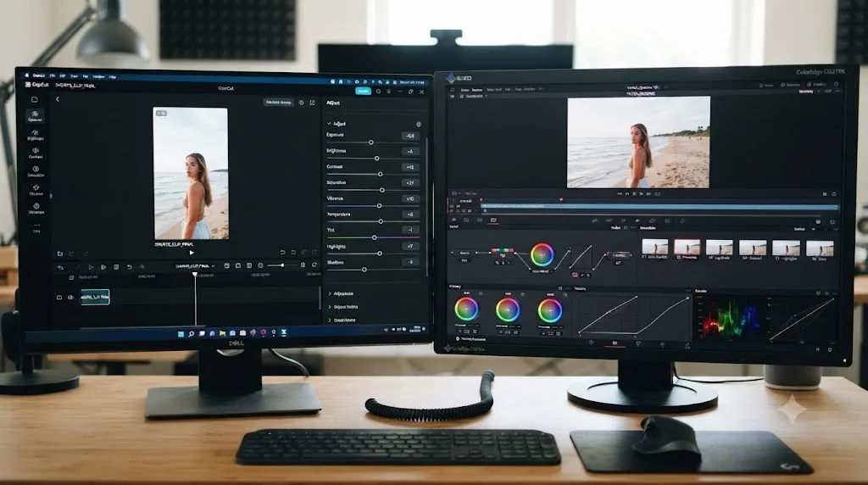This screenshot has height=485, width=868.
Task: Play the portrait preview with the play button
Action: 192,253
